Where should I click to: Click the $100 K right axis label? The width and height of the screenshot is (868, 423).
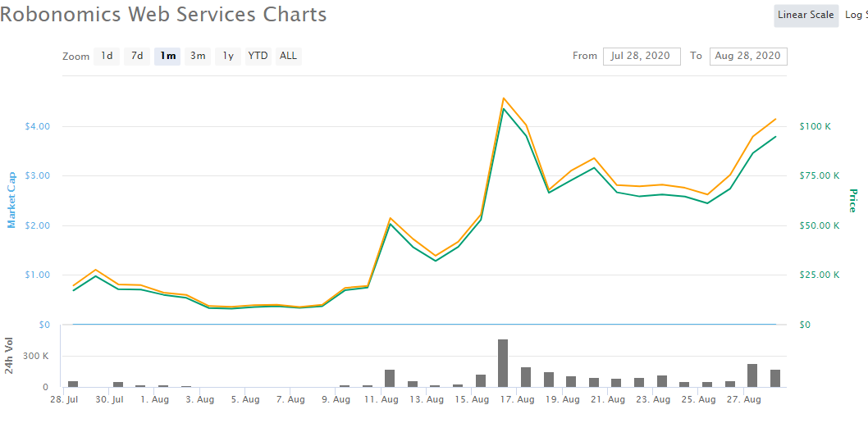click(x=815, y=126)
